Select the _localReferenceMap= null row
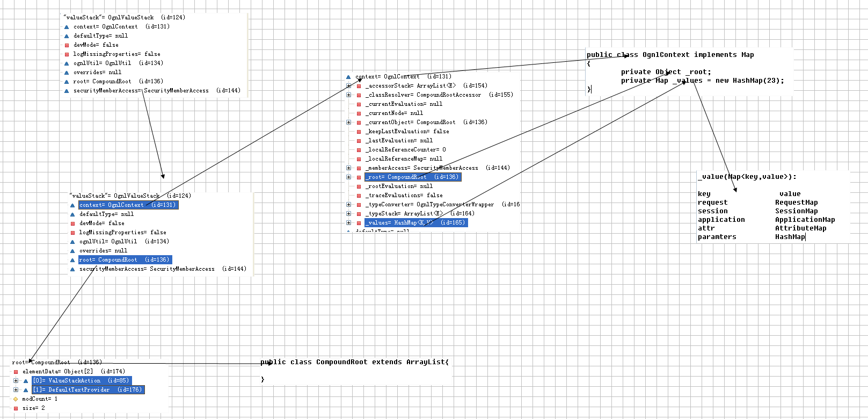This screenshot has width=868, height=419. click(404, 159)
